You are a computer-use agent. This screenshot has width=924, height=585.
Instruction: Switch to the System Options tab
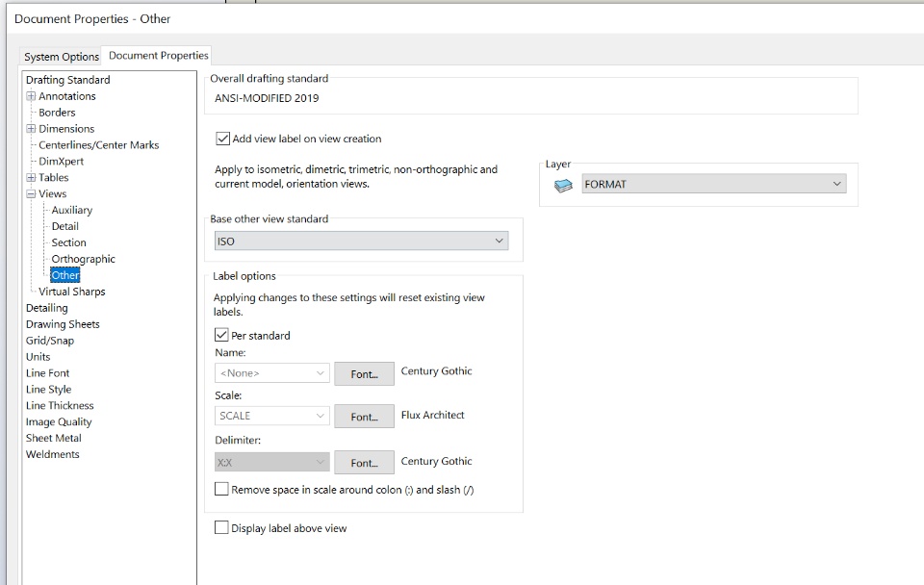pyautogui.click(x=62, y=57)
